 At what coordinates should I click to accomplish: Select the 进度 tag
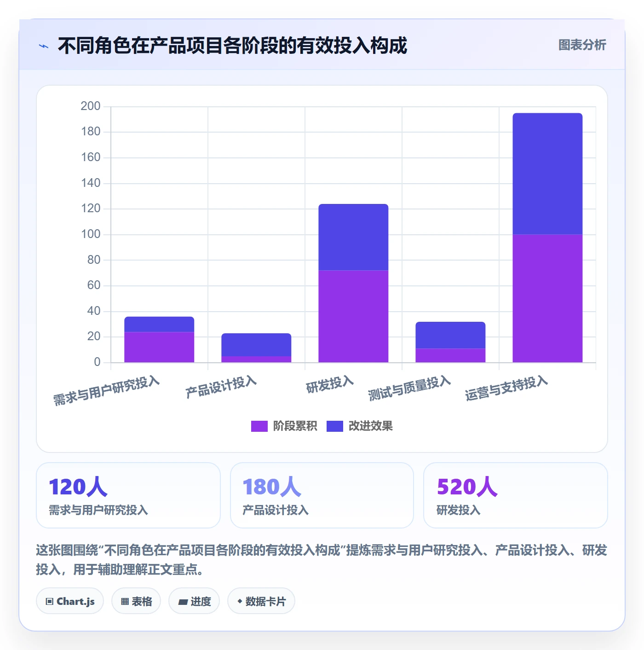click(194, 601)
